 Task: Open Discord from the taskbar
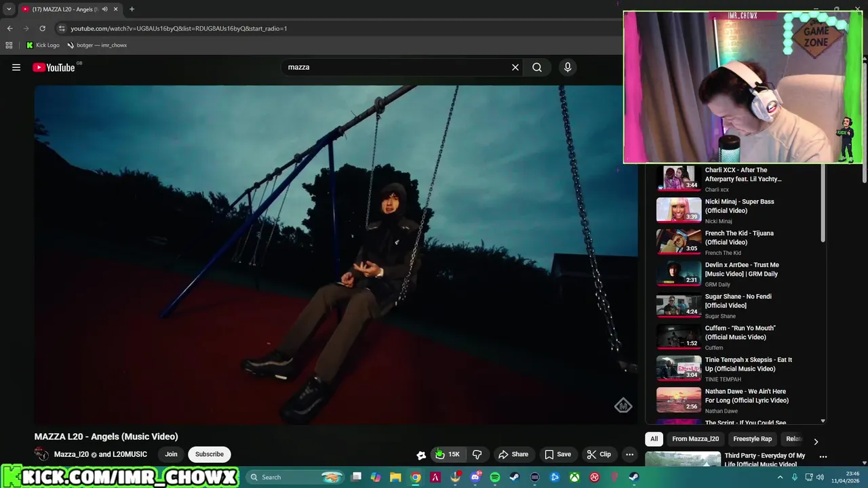(475, 477)
